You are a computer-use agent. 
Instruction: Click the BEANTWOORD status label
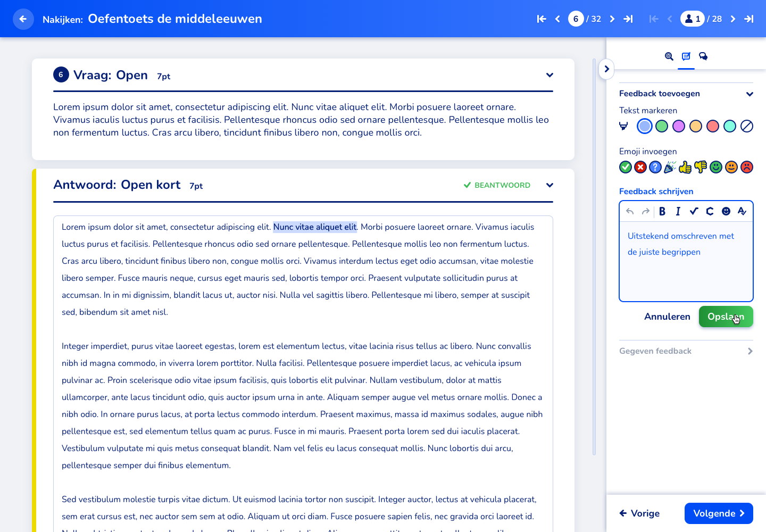(x=497, y=185)
